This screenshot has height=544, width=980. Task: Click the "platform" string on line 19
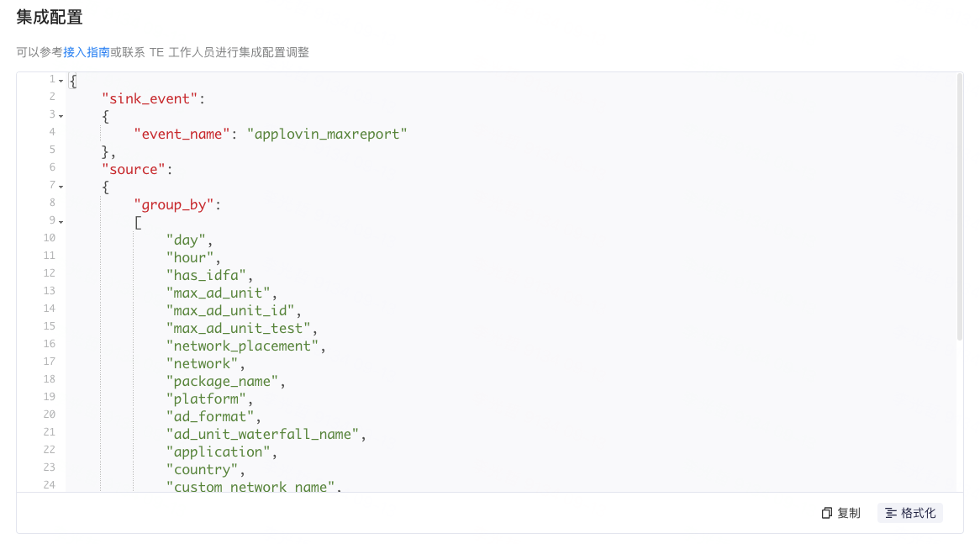(208, 399)
